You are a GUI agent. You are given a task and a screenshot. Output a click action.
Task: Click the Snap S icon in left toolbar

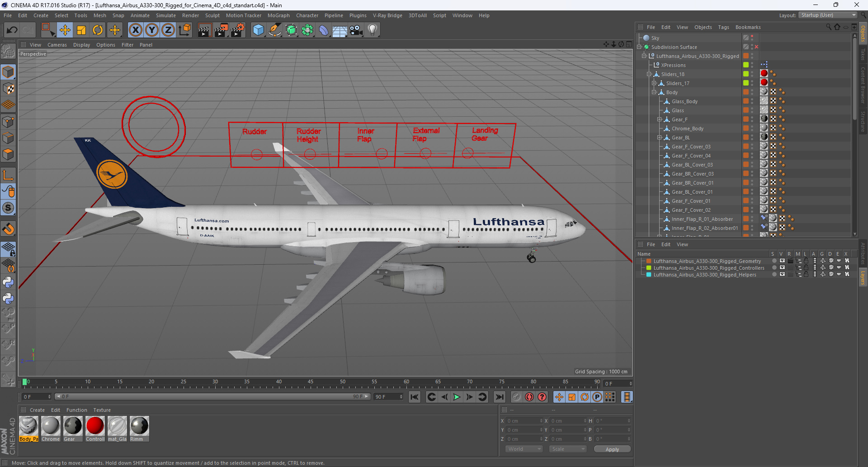[x=8, y=208]
